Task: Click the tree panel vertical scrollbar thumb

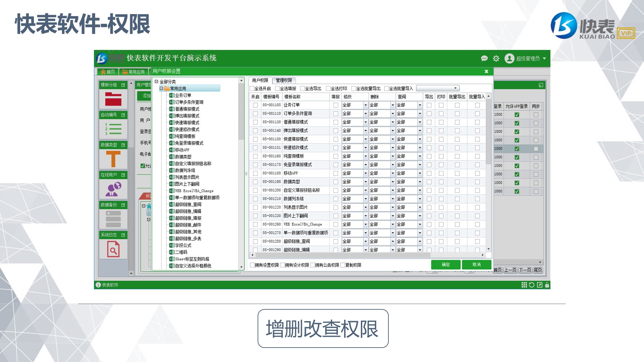Action: pos(241,111)
